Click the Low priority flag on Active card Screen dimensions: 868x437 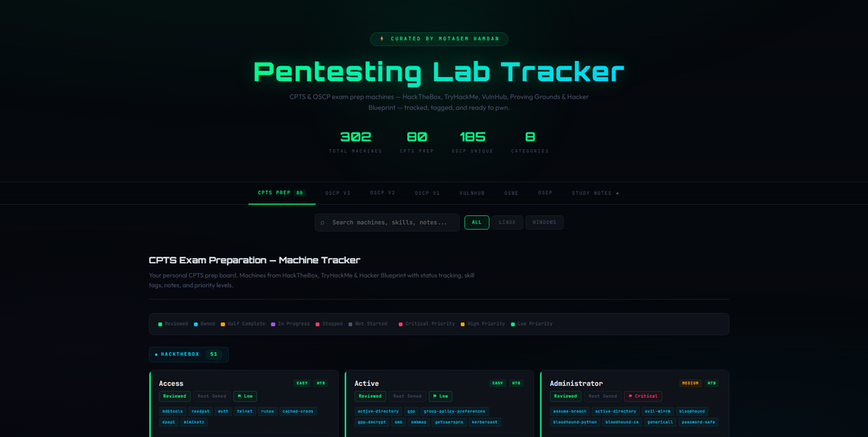tap(440, 396)
